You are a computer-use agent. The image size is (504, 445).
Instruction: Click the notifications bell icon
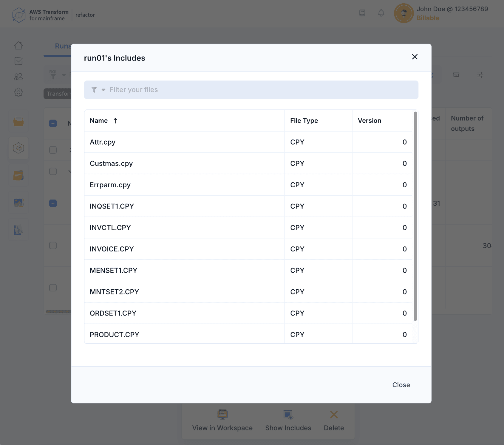point(381,13)
